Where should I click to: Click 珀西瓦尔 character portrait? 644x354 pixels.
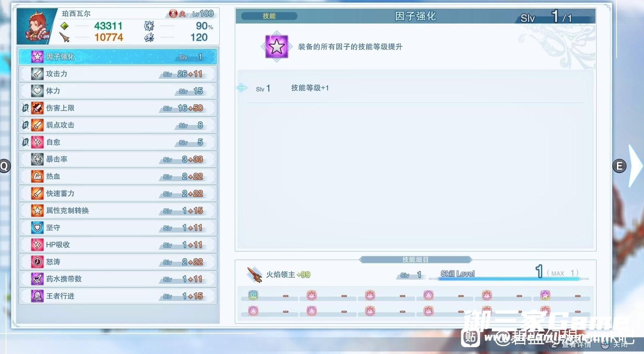coord(36,26)
